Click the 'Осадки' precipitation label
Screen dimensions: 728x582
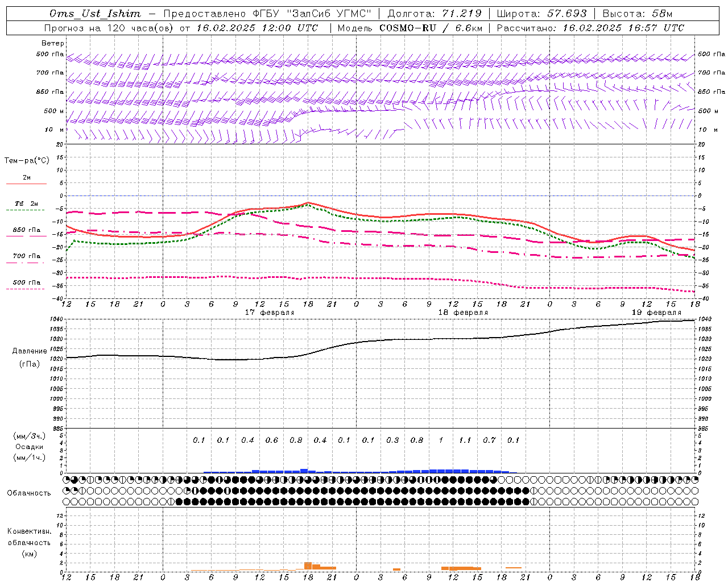30,447
